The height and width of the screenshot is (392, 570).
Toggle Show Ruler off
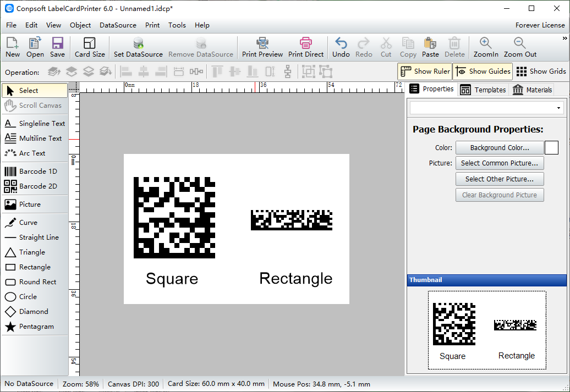[425, 71]
